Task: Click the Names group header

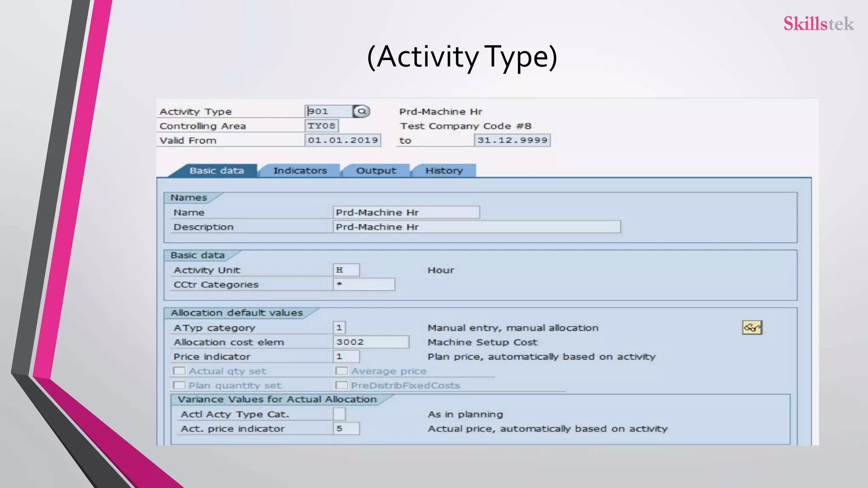Action: point(189,198)
